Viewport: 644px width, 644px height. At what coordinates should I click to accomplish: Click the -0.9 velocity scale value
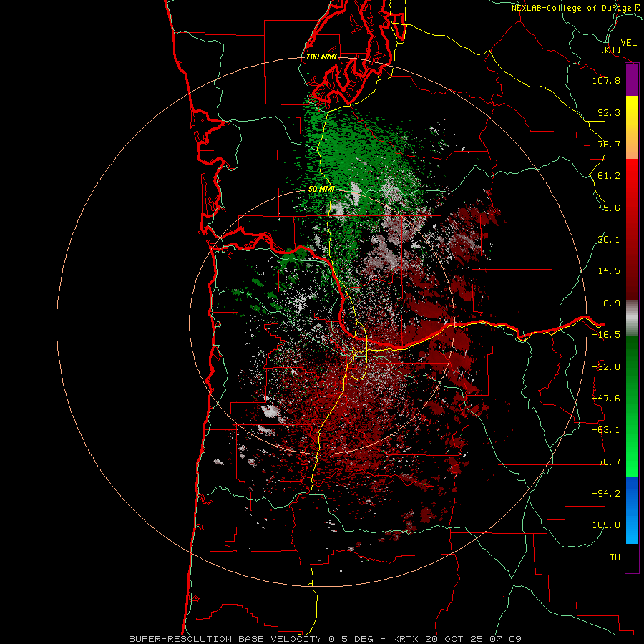point(609,303)
